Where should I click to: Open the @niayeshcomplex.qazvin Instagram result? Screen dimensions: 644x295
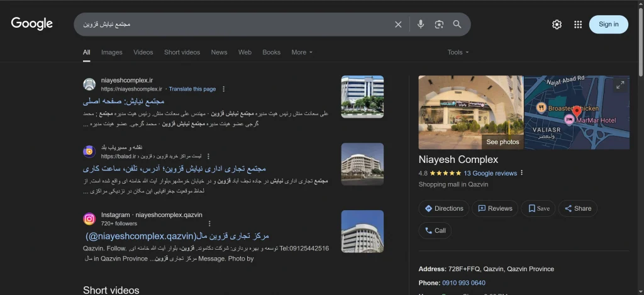pos(177,237)
